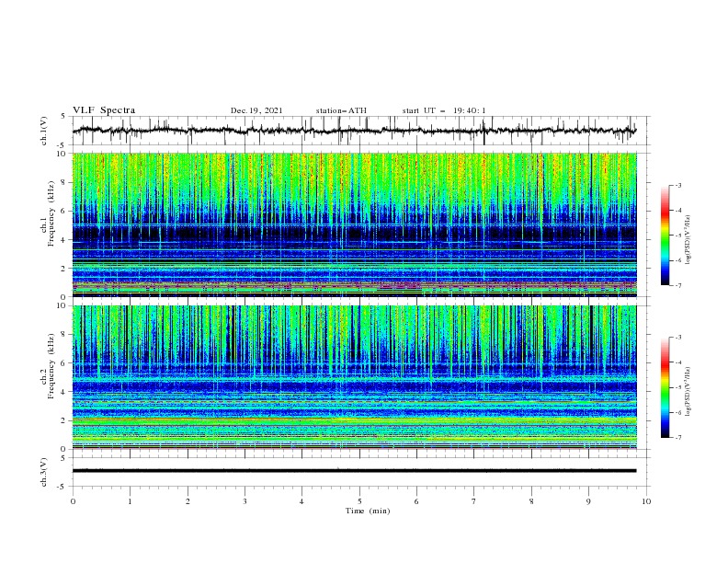Click the time axis tick label "0"
The height and width of the screenshot is (563, 728).
coord(73,501)
